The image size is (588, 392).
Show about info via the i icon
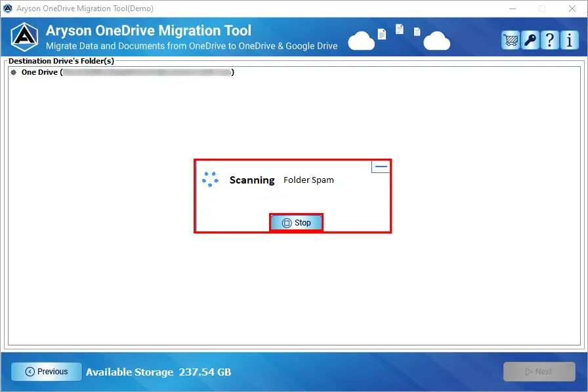point(570,40)
